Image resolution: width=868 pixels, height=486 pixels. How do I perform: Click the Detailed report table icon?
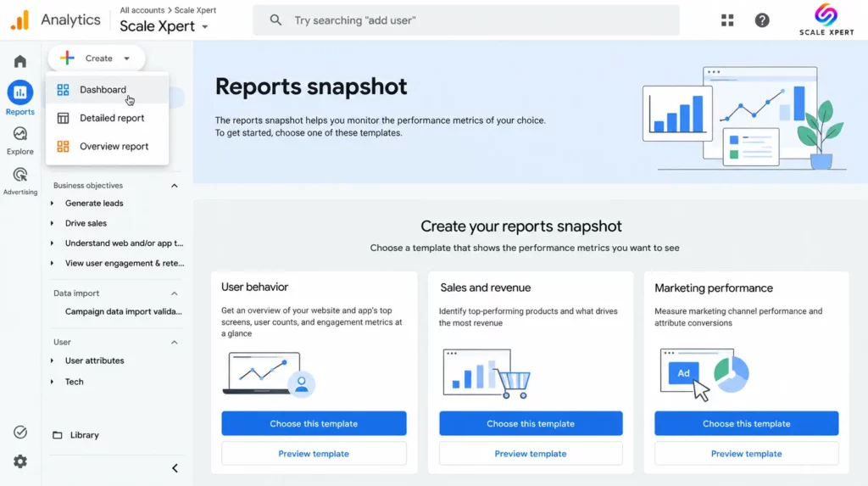pyautogui.click(x=63, y=118)
